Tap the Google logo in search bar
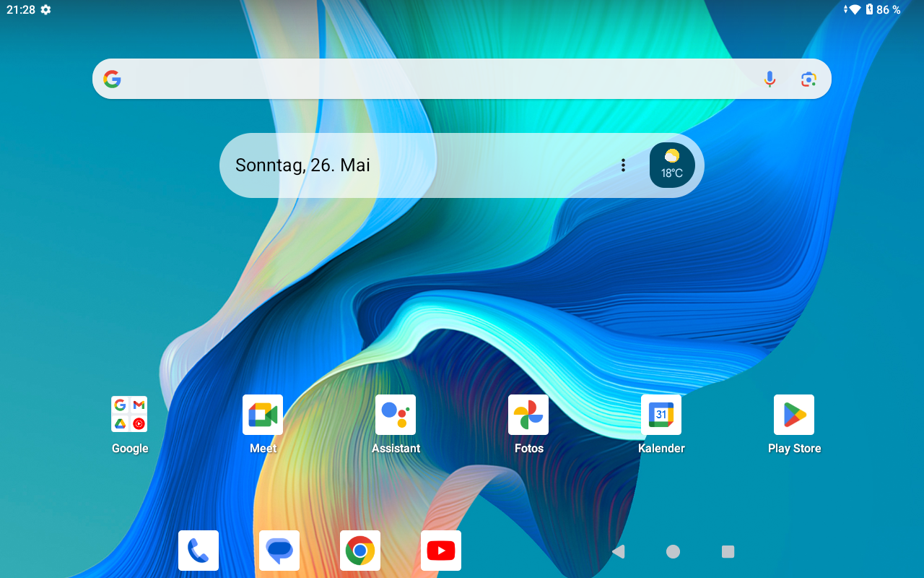This screenshot has width=924, height=578. (112, 79)
